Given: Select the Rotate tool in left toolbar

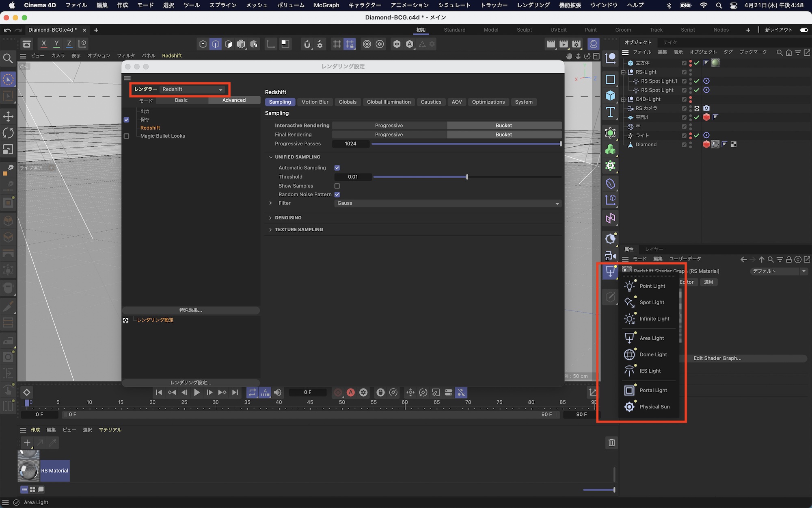Looking at the screenshot, I should [x=8, y=133].
